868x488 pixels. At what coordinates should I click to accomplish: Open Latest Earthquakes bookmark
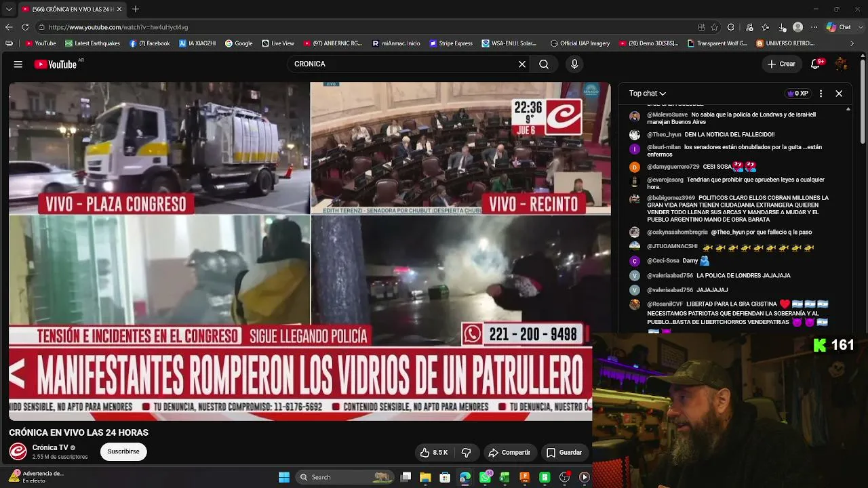tap(92, 43)
